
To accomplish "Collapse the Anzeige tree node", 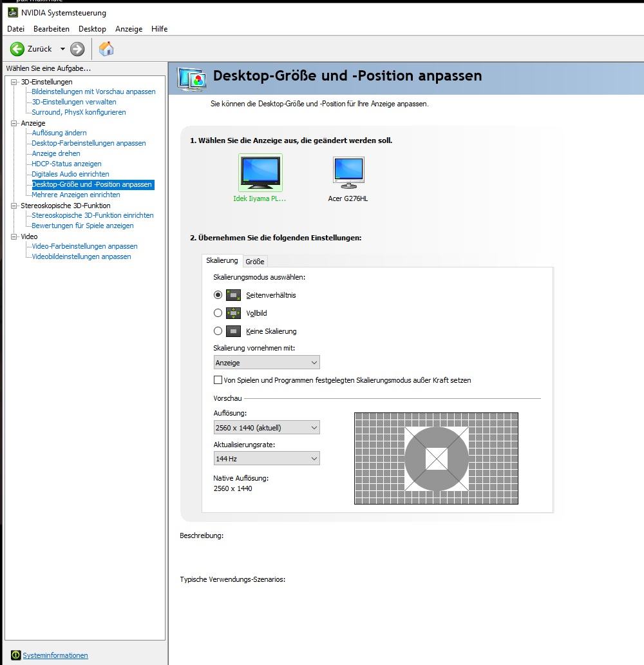I will pyautogui.click(x=14, y=123).
